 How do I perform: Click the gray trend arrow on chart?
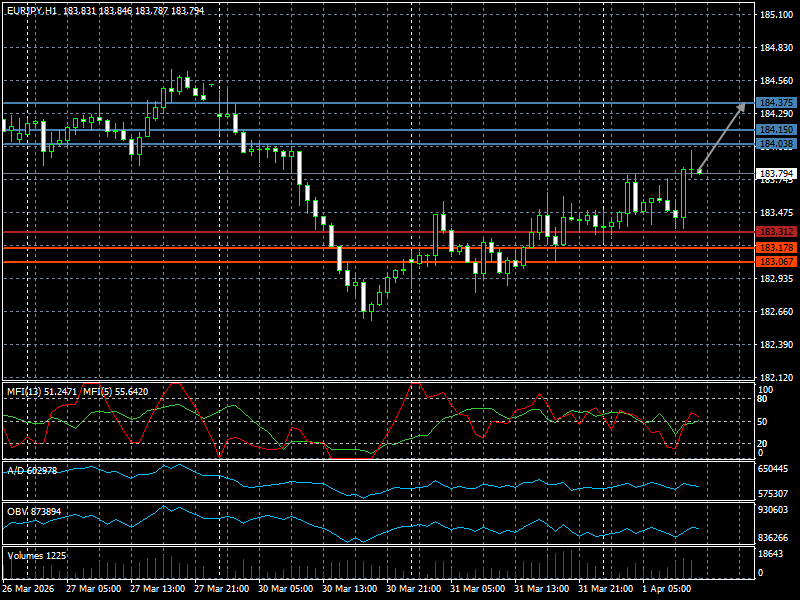(721, 137)
